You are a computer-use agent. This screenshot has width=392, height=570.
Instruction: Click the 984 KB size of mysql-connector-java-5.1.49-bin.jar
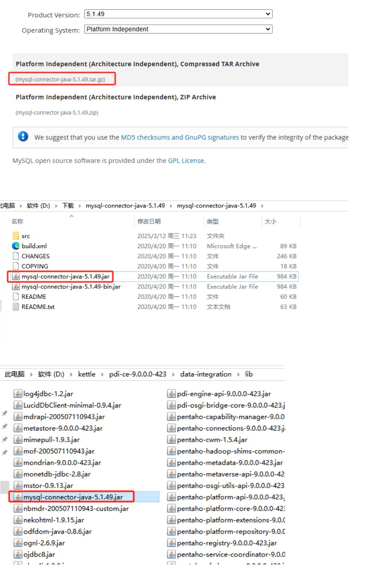tap(287, 287)
